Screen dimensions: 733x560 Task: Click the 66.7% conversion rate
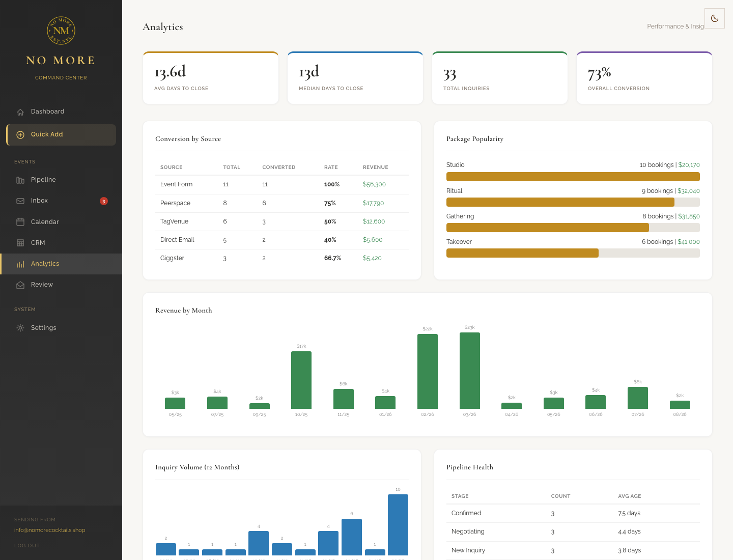tap(332, 258)
